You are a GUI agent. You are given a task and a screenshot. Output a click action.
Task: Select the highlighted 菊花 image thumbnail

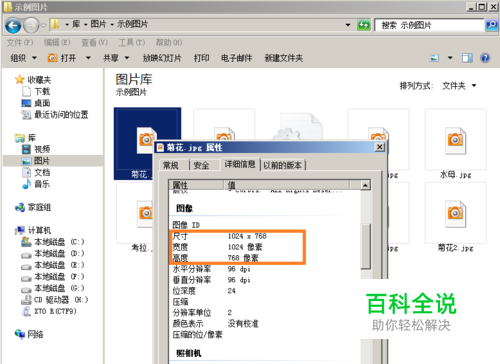(x=134, y=143)
